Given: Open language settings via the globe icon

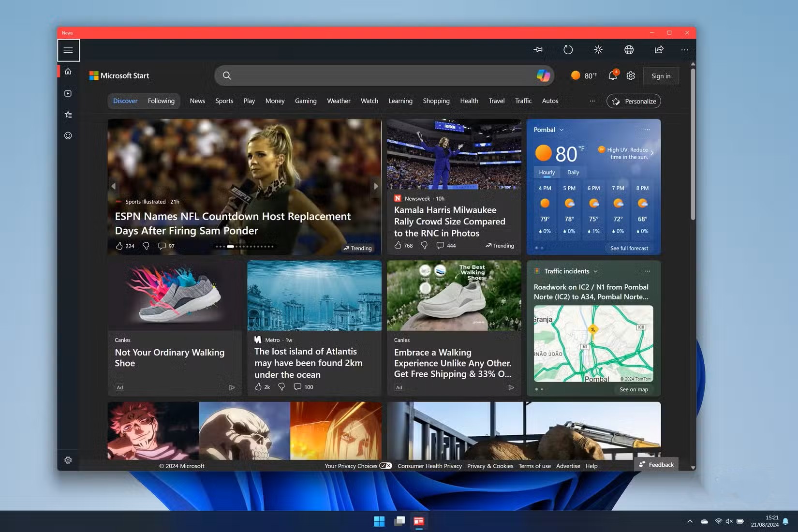Looking at the screenshot, I should (628, 49).
